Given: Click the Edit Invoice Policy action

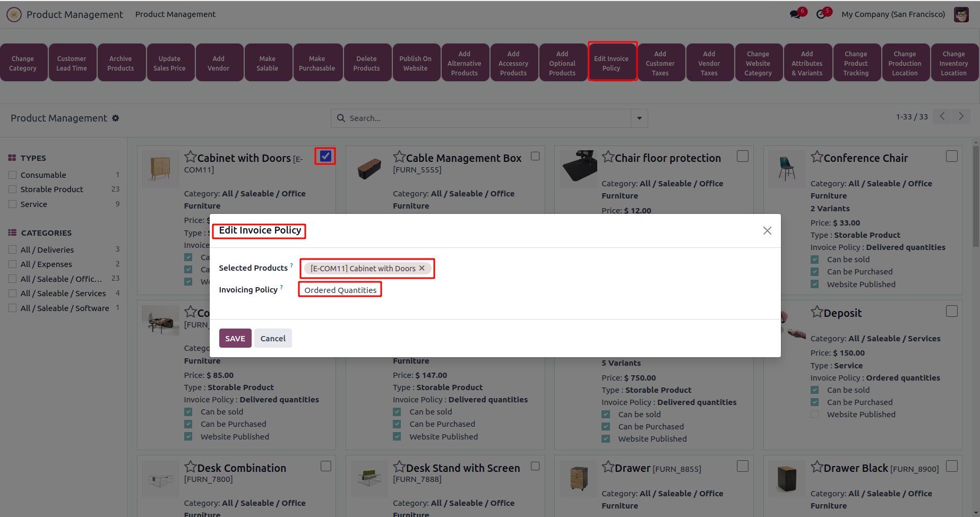Looking at the screenshot, I should pyautogui.click(x=611, y=63).
